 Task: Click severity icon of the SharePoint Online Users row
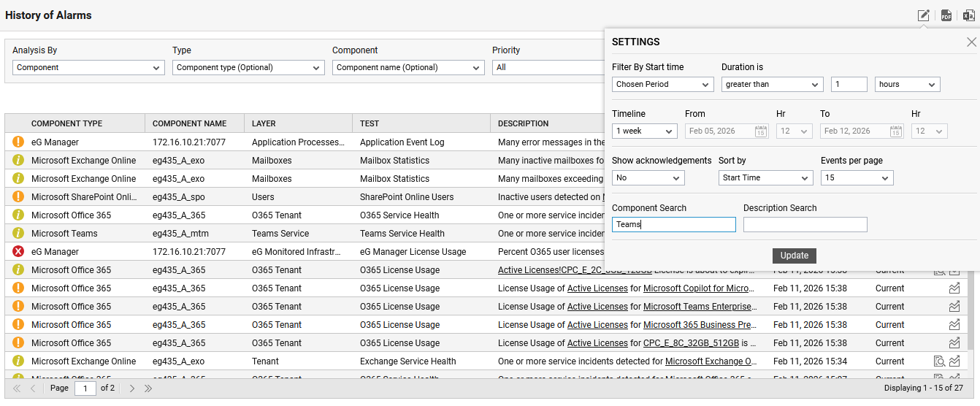point(18,197)
